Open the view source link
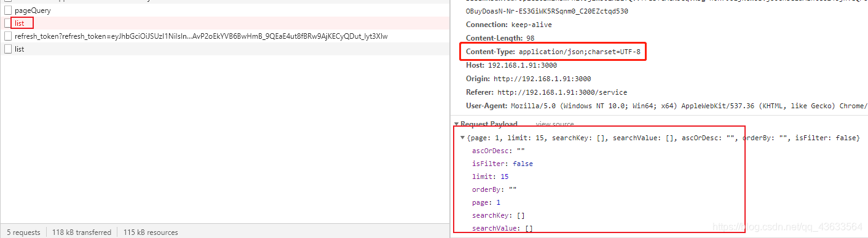Image resolution: width=868 pixels, height=238 pixels. tap(554, 124)
